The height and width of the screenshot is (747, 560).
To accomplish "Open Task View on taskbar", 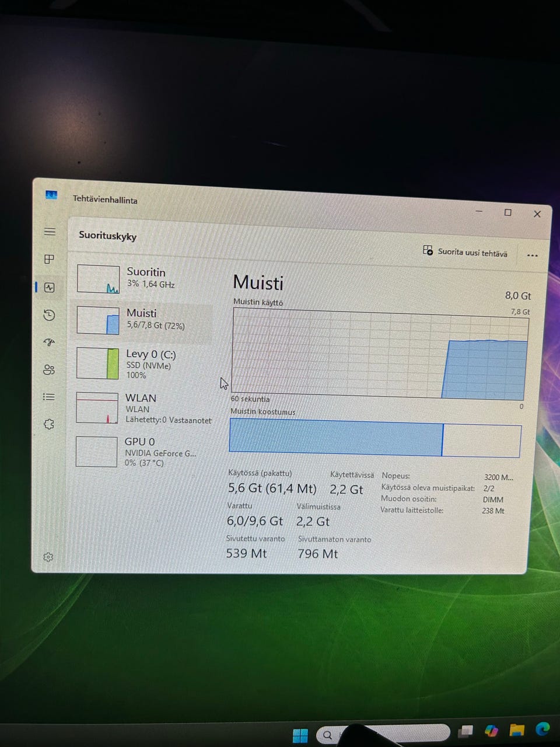I will (x=466, y=731).
